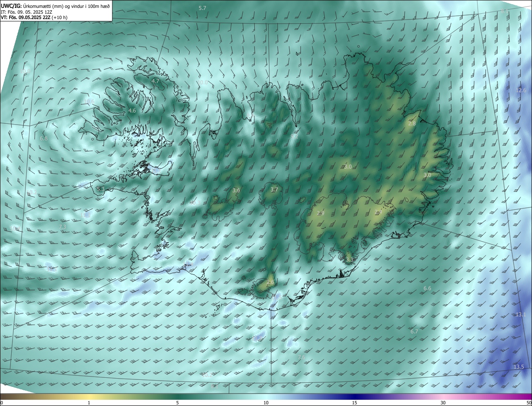Click the 2.9 value on western Vatnajökull
This screenshot has width=532, height=406.
(320, 213)
